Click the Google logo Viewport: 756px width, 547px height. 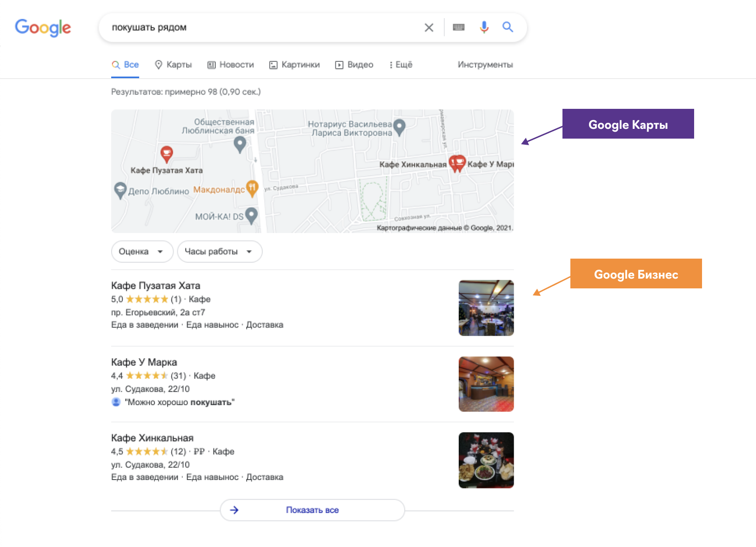[43, 27]
